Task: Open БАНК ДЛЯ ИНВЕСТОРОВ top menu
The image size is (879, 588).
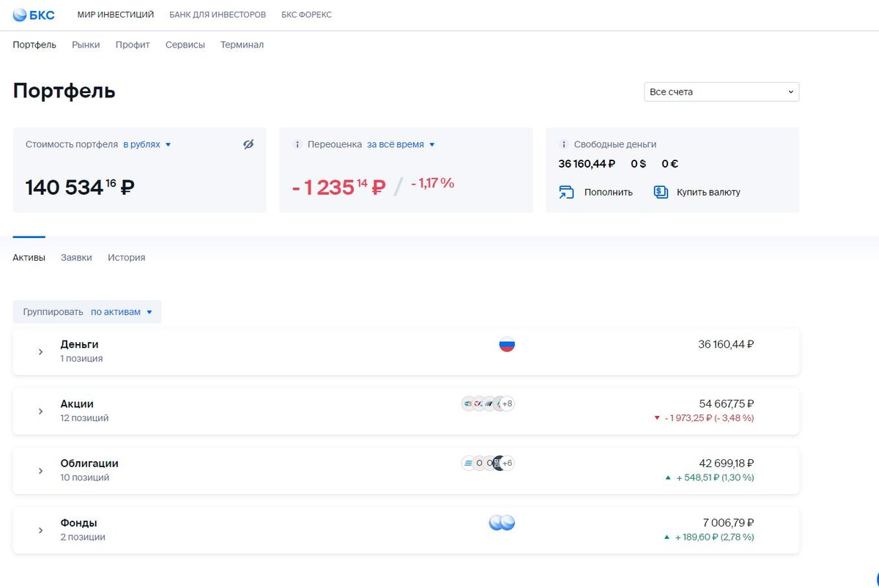Action: click(x=218, y=15)
